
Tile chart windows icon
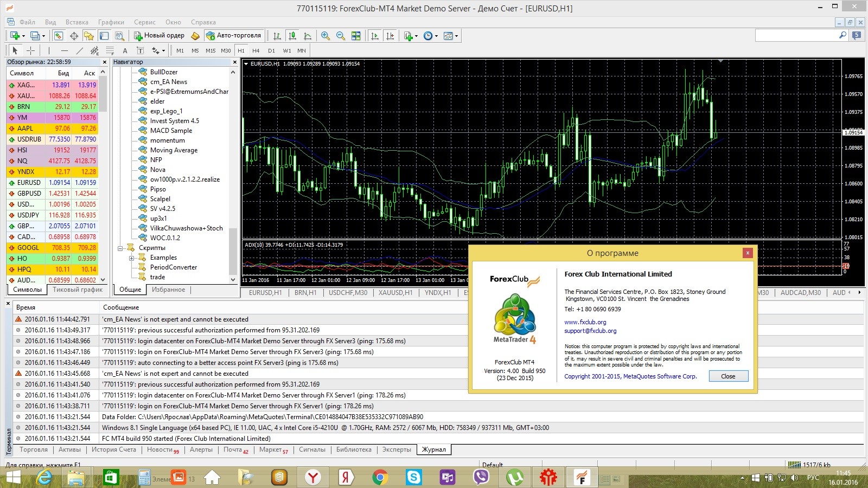tap(356, 36)
